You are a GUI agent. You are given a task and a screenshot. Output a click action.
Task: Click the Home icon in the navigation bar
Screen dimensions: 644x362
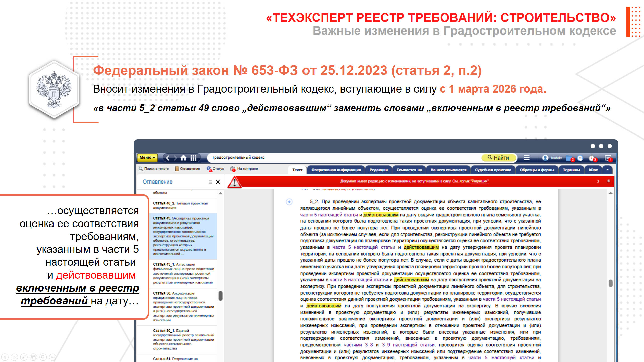(x=183, y=158)
